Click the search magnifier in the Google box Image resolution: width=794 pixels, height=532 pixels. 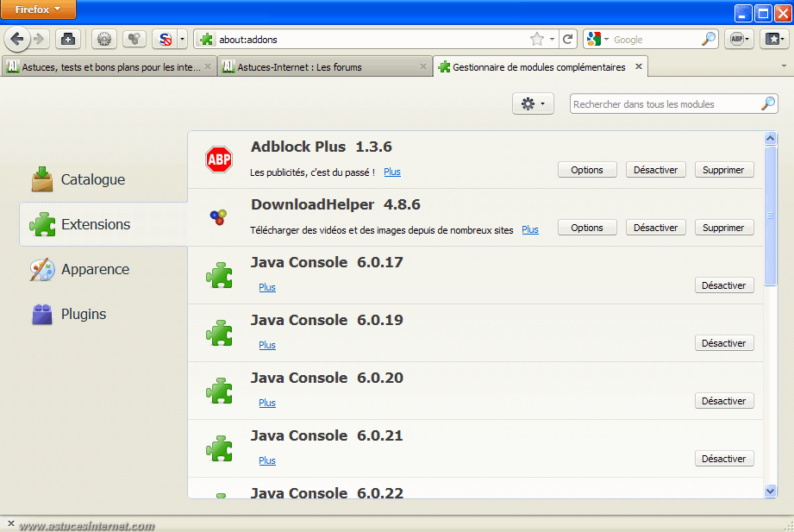click(x=709, y=39)
